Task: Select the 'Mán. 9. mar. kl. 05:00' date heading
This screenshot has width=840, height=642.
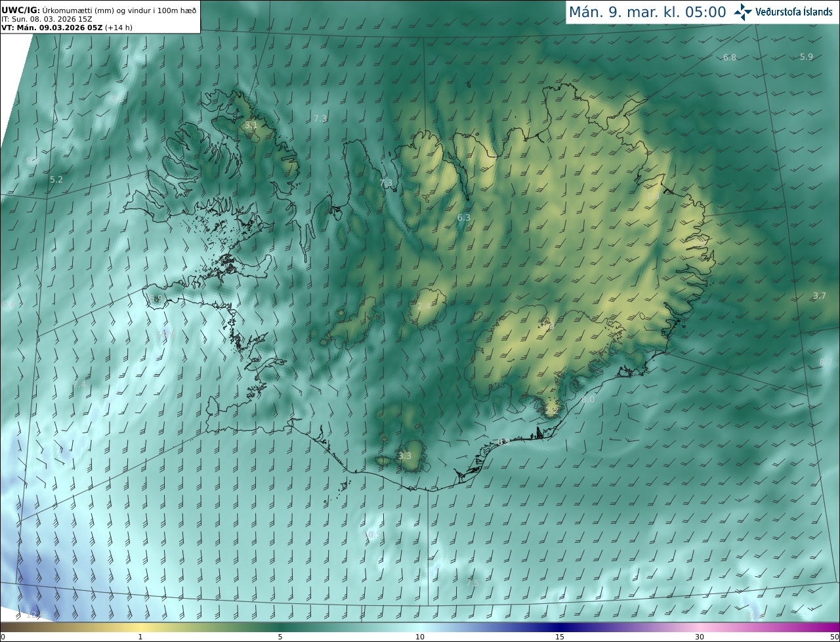Action: click(x=647, y=12)
